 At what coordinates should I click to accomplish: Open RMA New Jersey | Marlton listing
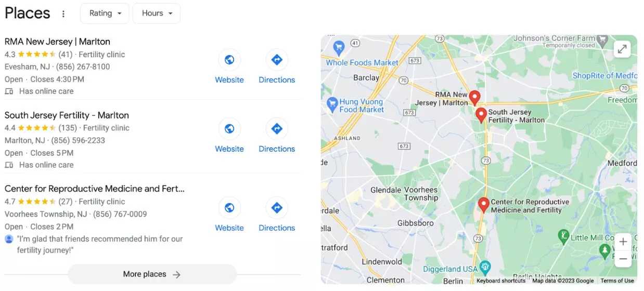(57, 42)
